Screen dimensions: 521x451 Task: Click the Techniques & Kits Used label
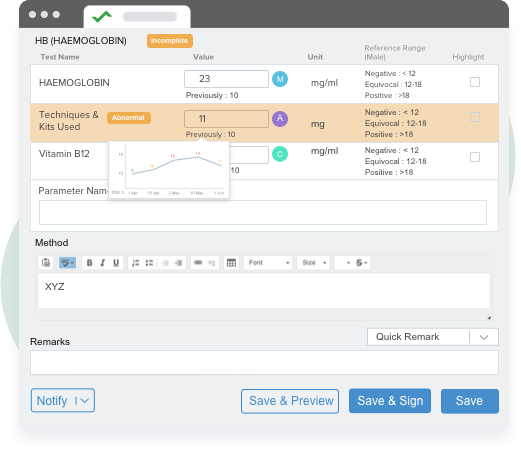(69, 121)
